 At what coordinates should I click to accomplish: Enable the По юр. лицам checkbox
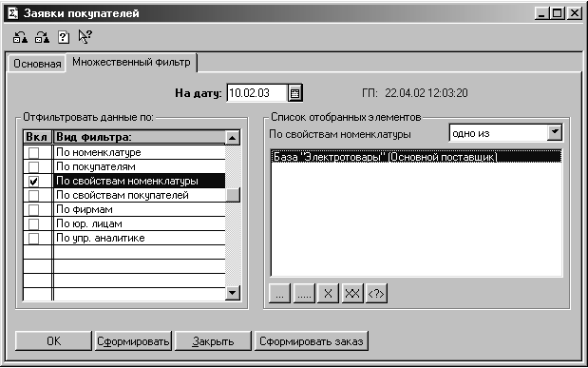pyautogui.click(x=34, y=223)
